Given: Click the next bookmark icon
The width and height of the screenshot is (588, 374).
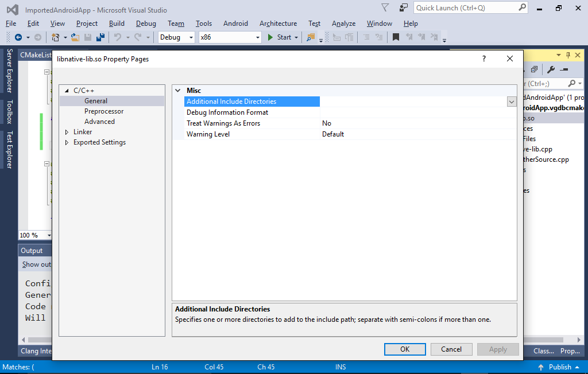Looking at the screenshot, I should pos(421,37).
